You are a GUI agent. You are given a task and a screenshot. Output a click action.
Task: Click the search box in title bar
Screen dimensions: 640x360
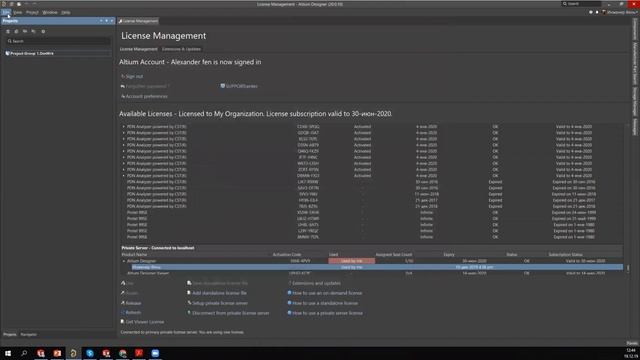click(582, 4)
